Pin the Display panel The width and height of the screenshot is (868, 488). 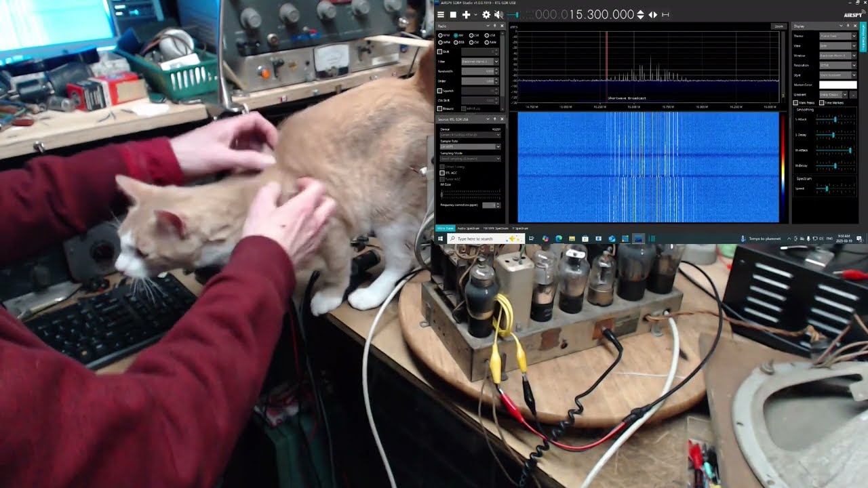click(848, 26)
